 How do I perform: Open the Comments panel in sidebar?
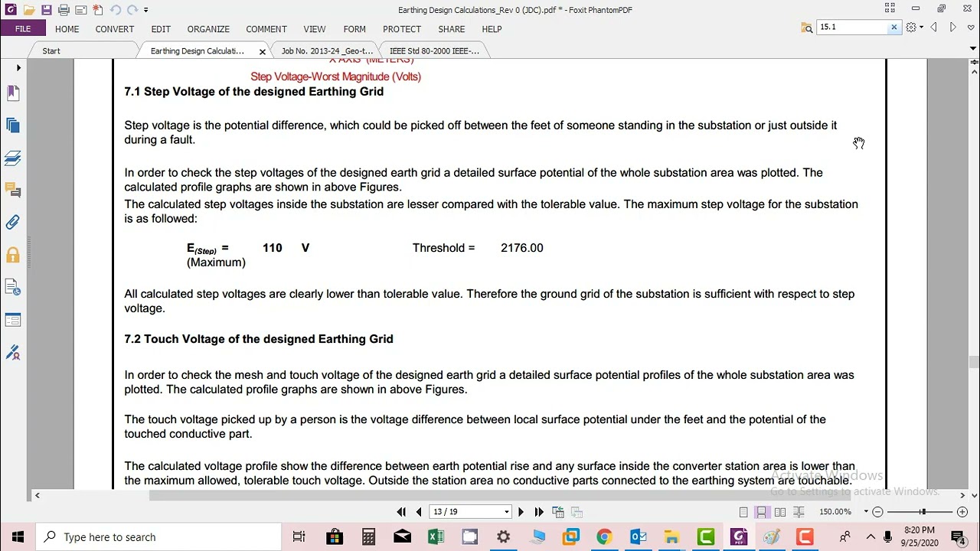13,190
